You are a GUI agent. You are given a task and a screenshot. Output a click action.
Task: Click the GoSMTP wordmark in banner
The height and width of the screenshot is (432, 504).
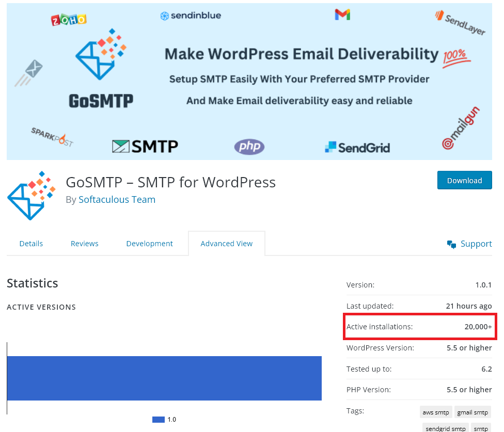click(101, 101)
